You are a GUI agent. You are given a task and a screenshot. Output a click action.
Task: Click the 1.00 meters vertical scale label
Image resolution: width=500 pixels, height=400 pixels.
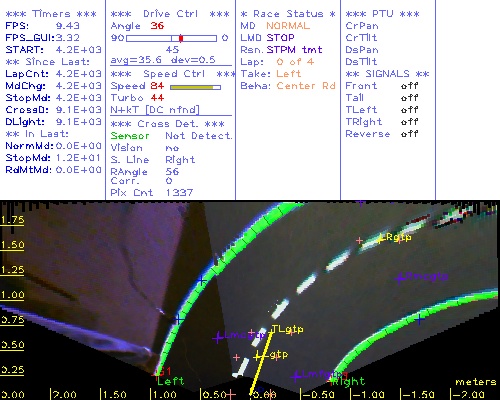[12, 295]
